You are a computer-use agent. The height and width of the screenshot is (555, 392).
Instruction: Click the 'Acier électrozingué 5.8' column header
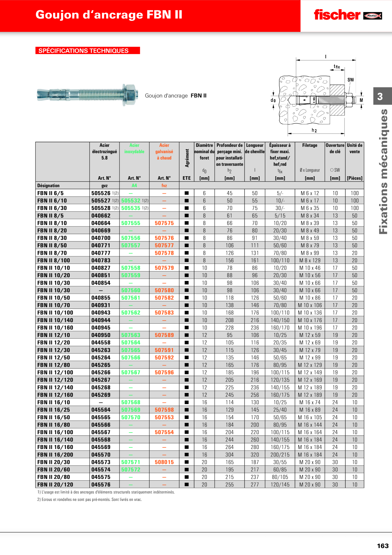click(105, 152)
